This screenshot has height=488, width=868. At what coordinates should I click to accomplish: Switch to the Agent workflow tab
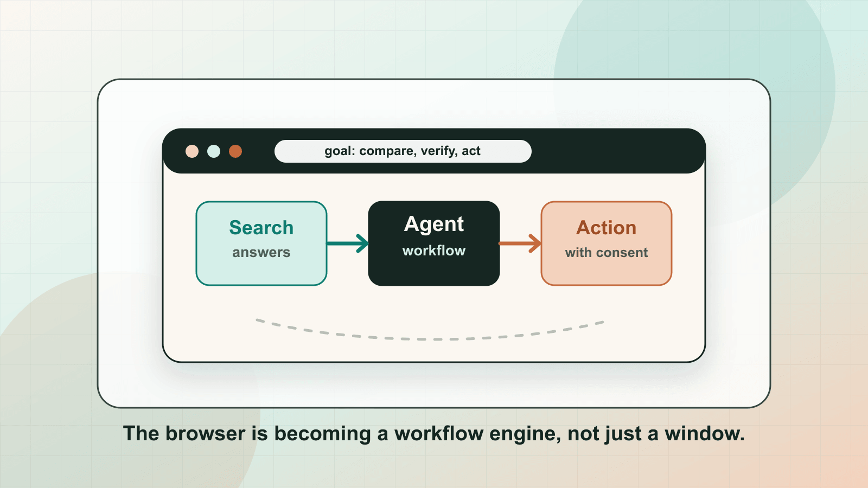434,242
